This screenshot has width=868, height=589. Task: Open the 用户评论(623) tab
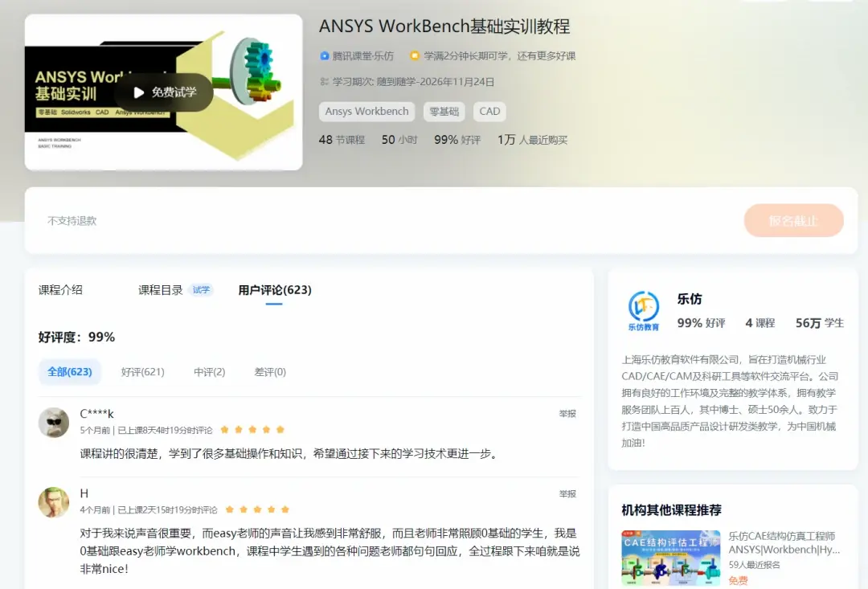pyautogui.click(x=275, y=290)
